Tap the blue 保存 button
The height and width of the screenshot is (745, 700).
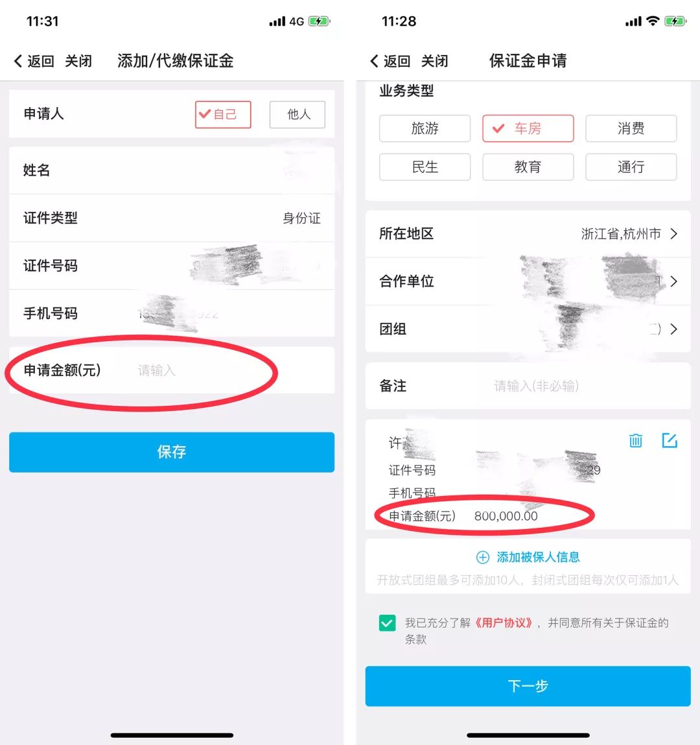click(172, 452)
